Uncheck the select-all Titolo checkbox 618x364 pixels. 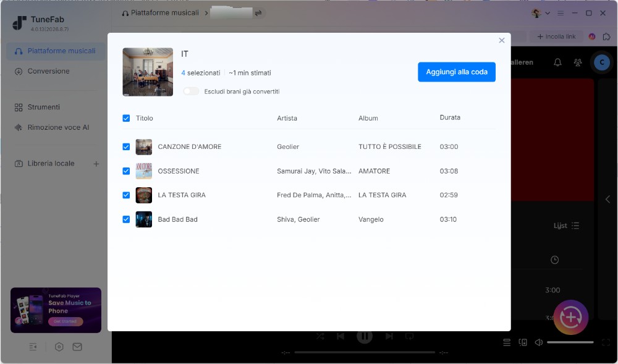(126, 118)
